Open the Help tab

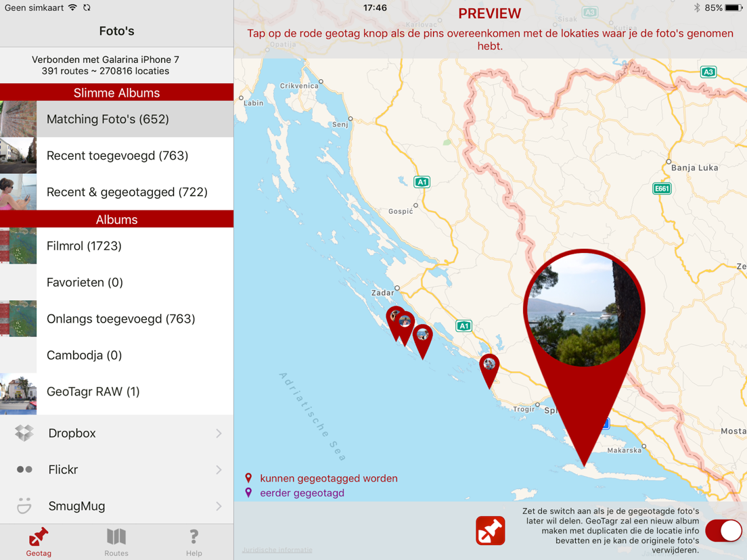[x=194, y=542]
